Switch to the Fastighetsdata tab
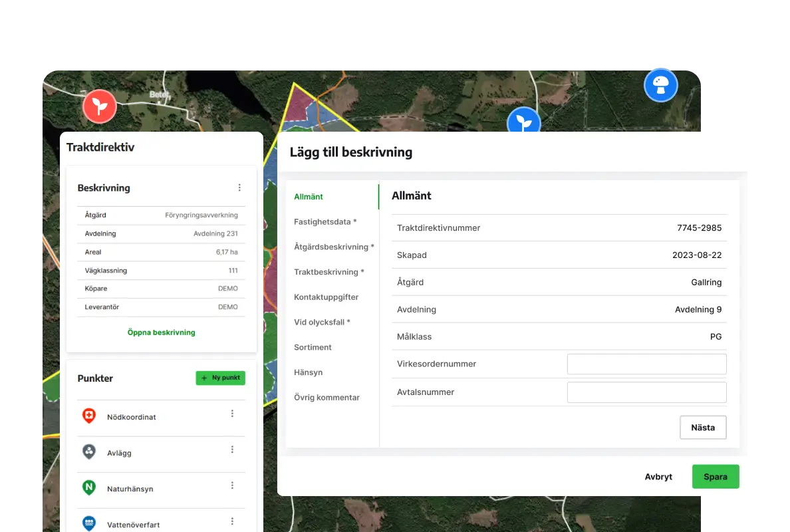The width and height of the screenshot is (790, 532). click(x=325, y=222)
